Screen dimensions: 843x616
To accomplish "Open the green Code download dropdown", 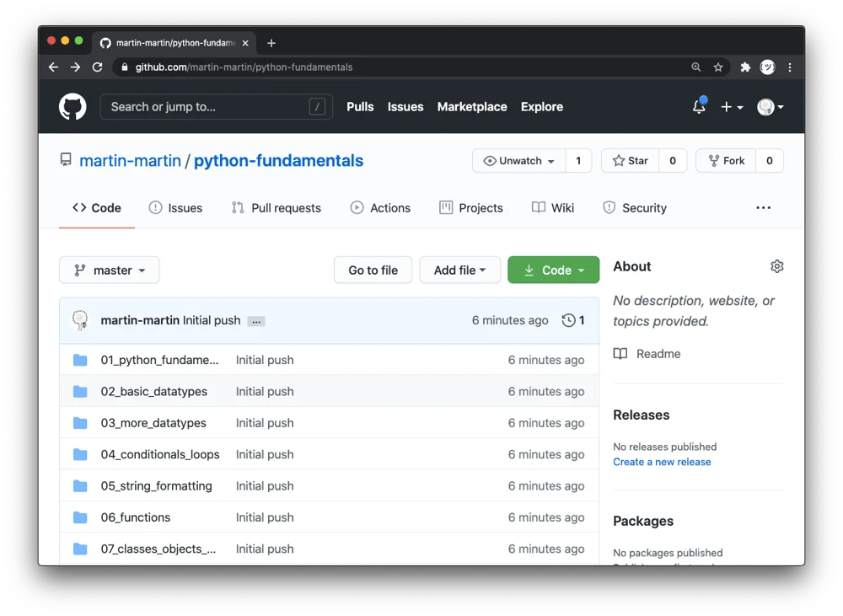I will [x=553, y=270].
